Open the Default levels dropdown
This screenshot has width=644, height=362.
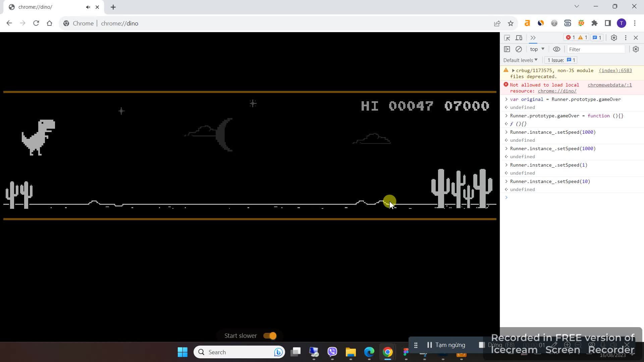coord(520,60)
